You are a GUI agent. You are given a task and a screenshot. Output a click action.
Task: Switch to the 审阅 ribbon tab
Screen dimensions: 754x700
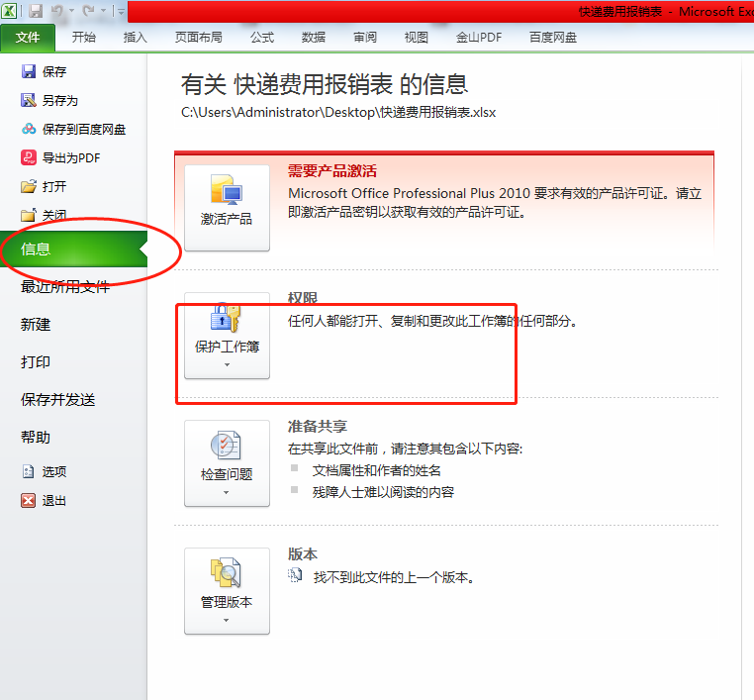pyautogui.click(x=365, y=37)
